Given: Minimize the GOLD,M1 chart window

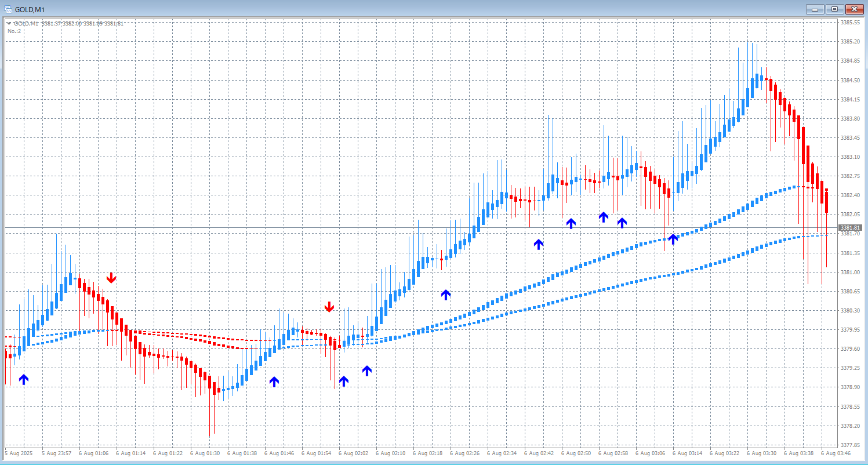Looking at the screenshot, I should (815, 9).
